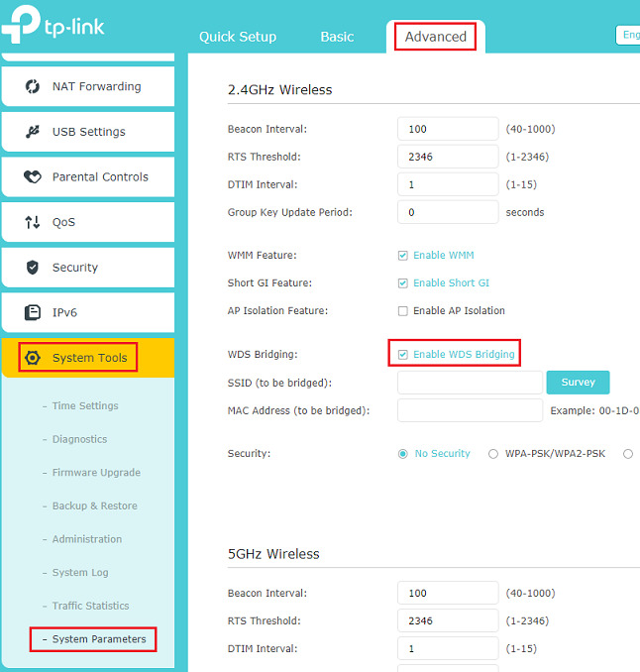This screenshot has height=672, width=640.
Task: Switch to the Quick Setup tab
Action: point(238,37)
